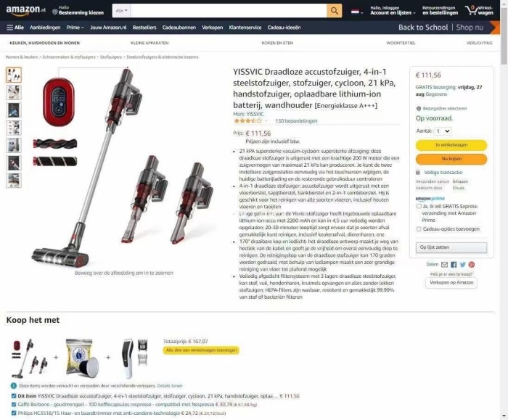This screenshot has height=420, width=508.
Task: Click the 130 beoordelingen reviews link
Action: click(296, 121)
